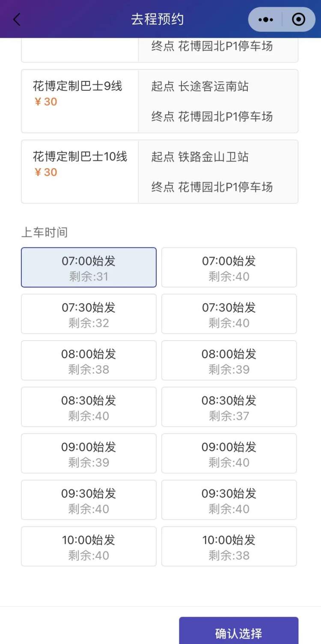The image size is (321, 644).
Task: Select 08:00始发 slot with 38 remaining
Action: click(89, 361)
